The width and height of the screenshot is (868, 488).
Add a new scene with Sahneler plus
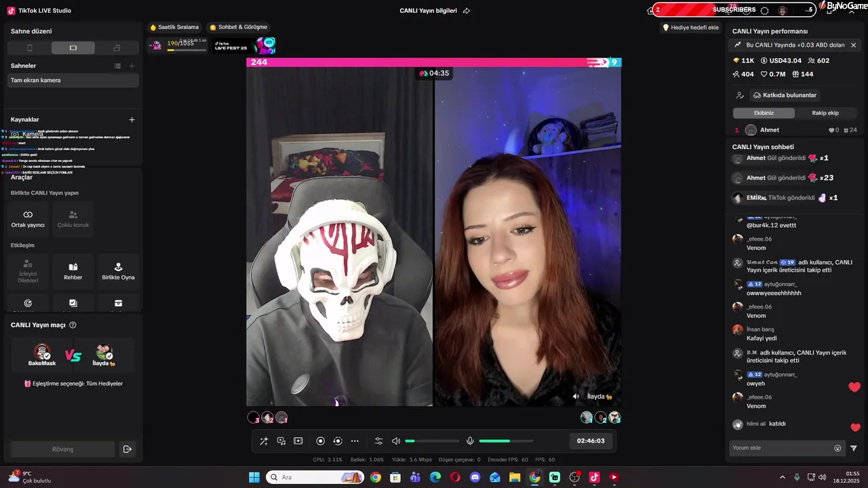pyautogui.click(x=132, y=66)
